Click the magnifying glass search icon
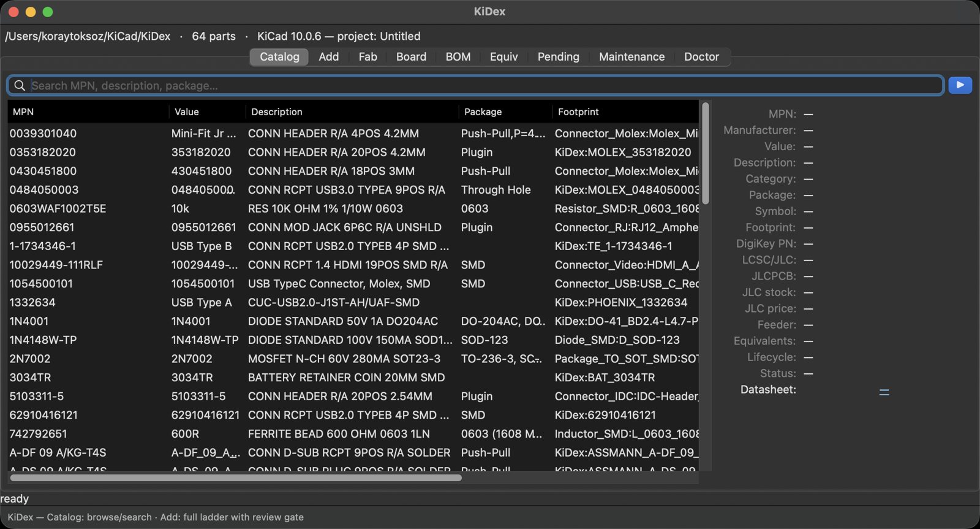Screen dimensions: 980x529 pos(20,86)
